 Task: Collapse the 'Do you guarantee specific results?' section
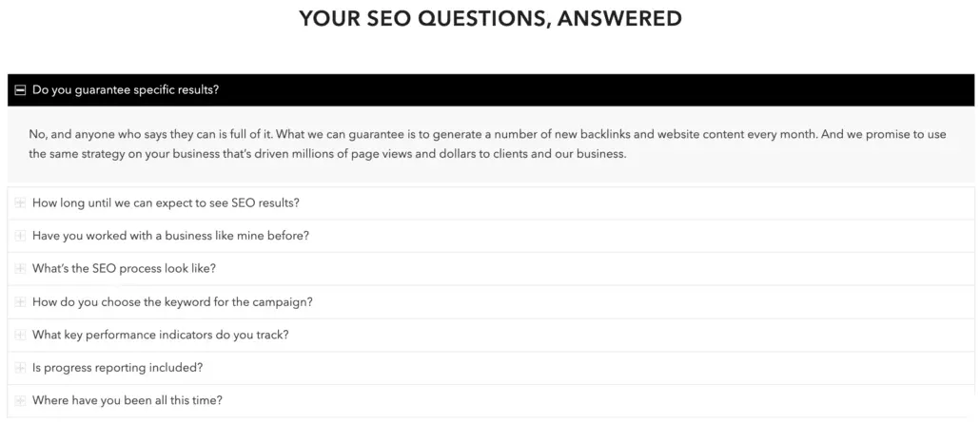tap(126, 90)
